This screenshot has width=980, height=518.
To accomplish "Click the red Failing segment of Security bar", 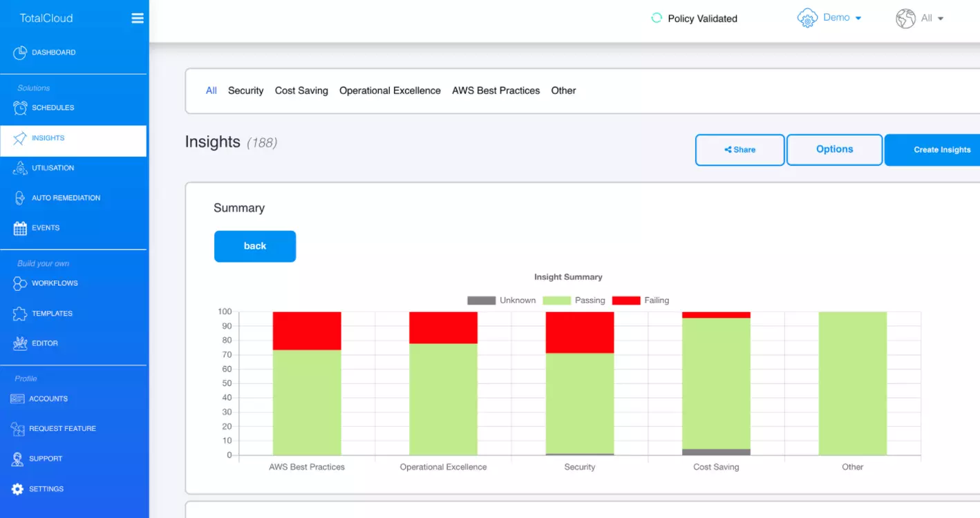I will click(579, 332).
